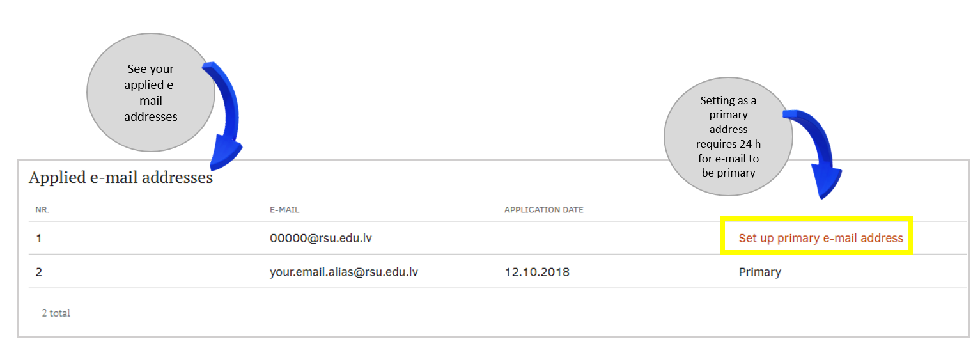
Task: Click the Set up primary e-mail address link
Action: click(820, 239)
